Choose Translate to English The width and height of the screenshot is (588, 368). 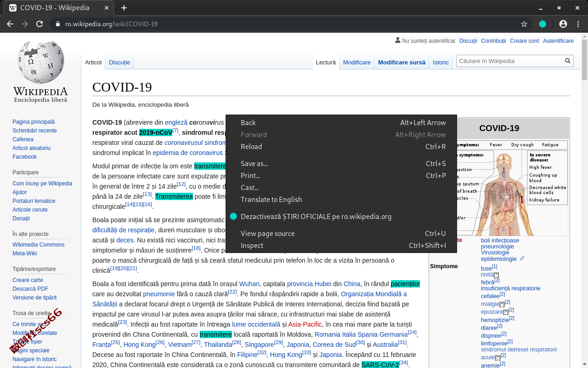(341, 199)
